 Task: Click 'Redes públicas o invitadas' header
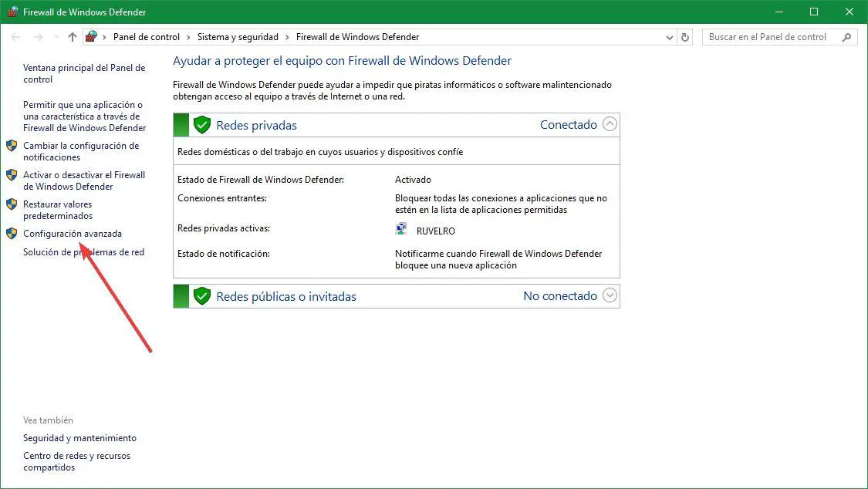pos(397,296)
